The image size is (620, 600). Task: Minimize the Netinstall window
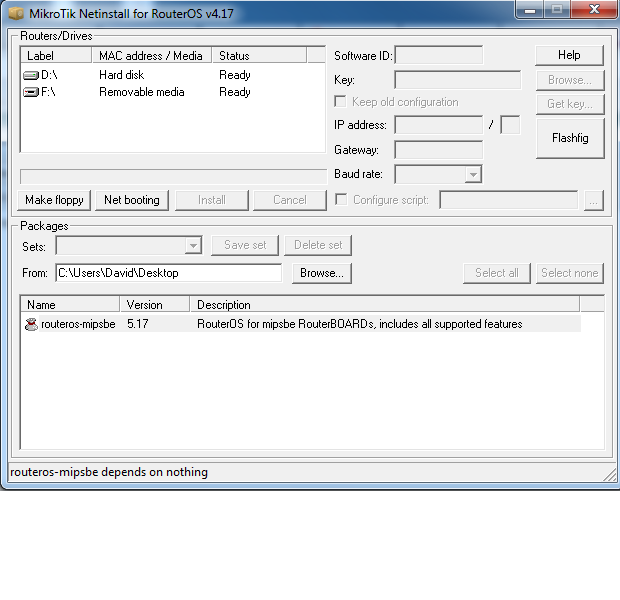pyautogui.click(x=530, y=10)
